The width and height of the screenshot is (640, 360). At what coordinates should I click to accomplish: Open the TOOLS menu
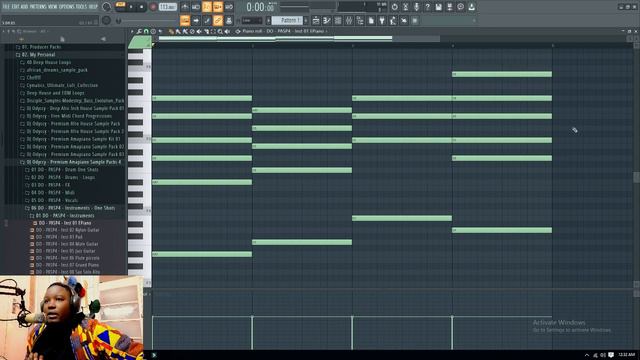[x=82, y=7]
